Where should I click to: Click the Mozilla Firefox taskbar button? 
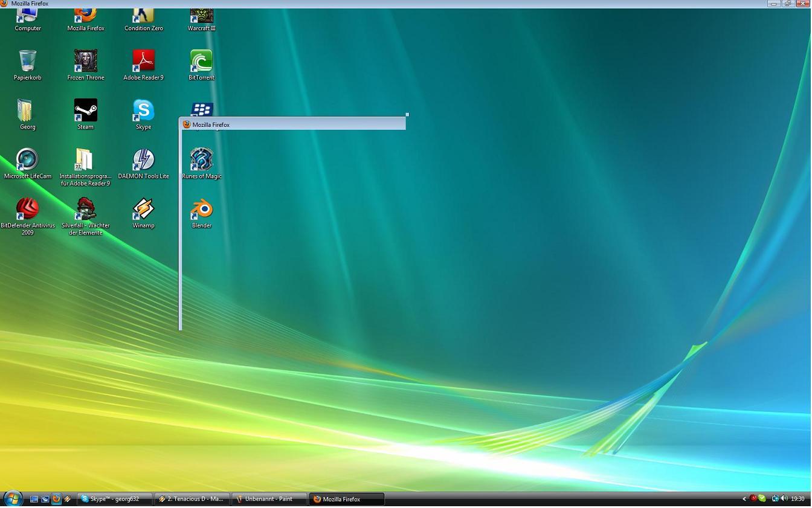[x=347, y=499]
